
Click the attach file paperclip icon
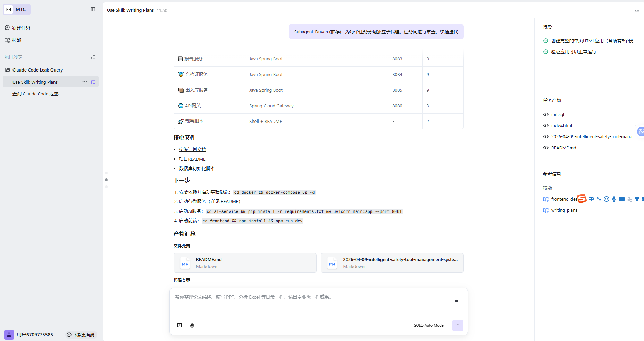pos(192,325)
